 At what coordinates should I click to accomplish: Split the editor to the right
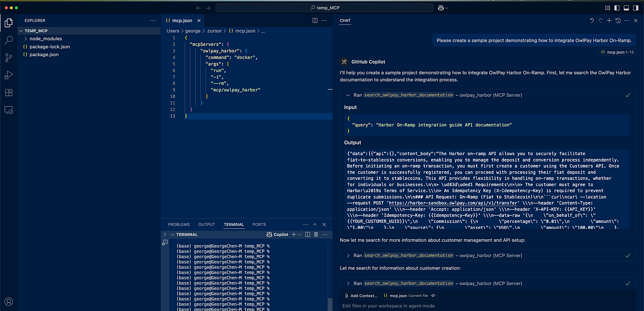tap(315, 21)
